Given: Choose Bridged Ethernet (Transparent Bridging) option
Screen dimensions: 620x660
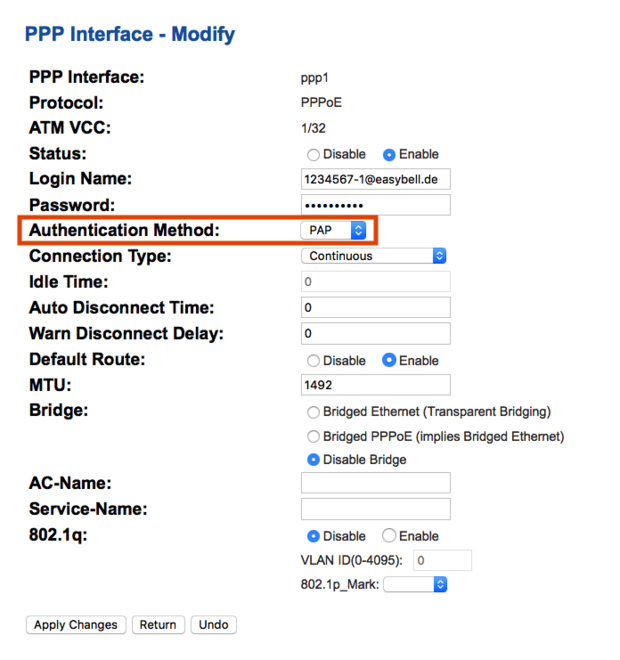Looking at the screenshot, I should (314, 412).
